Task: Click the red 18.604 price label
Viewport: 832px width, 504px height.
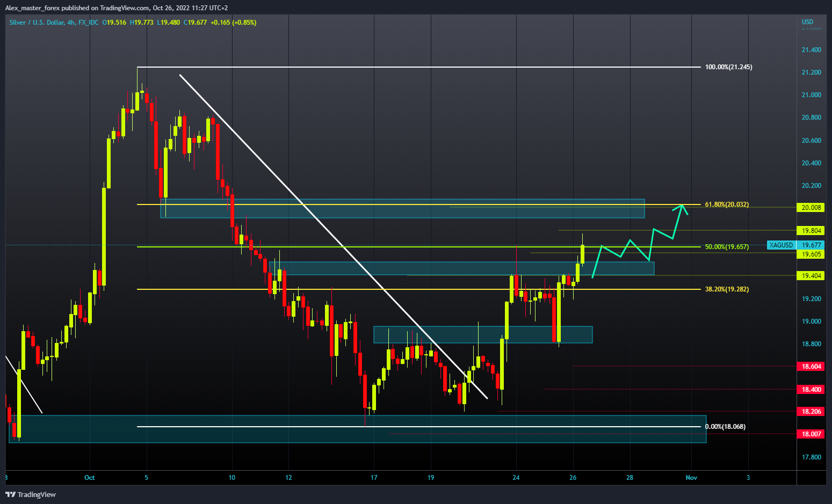Action: point(811,367)
